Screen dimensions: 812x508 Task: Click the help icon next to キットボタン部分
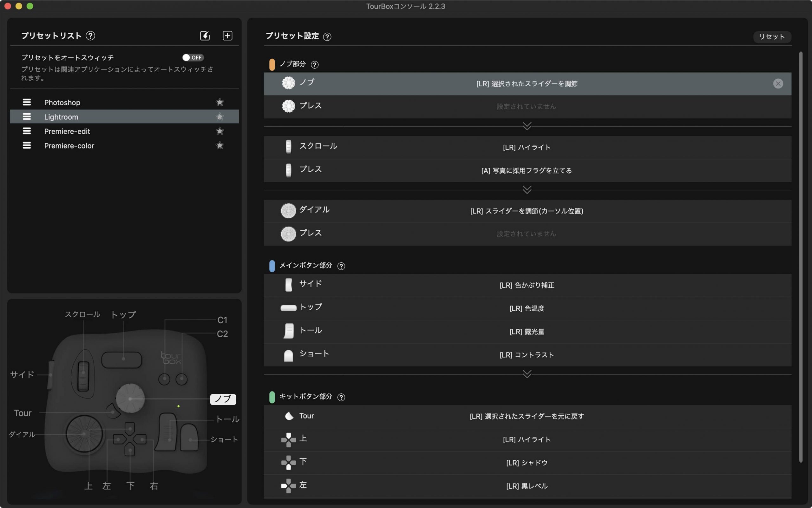point(341,397)
